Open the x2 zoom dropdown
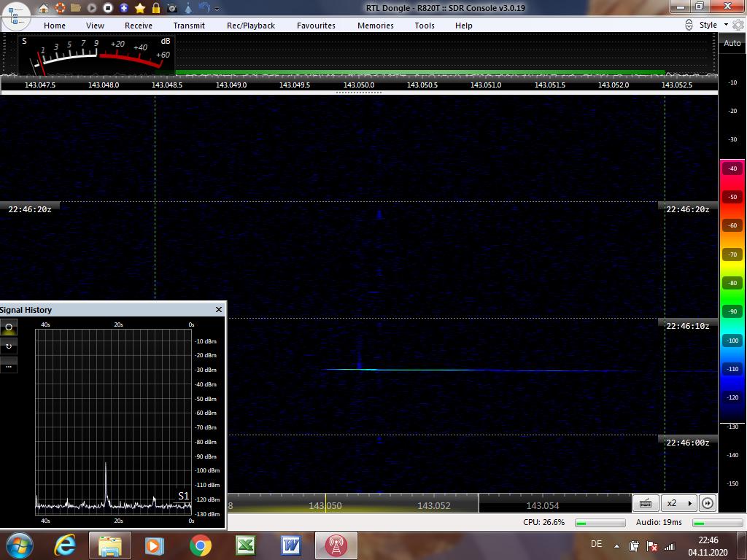 [679, 503]
